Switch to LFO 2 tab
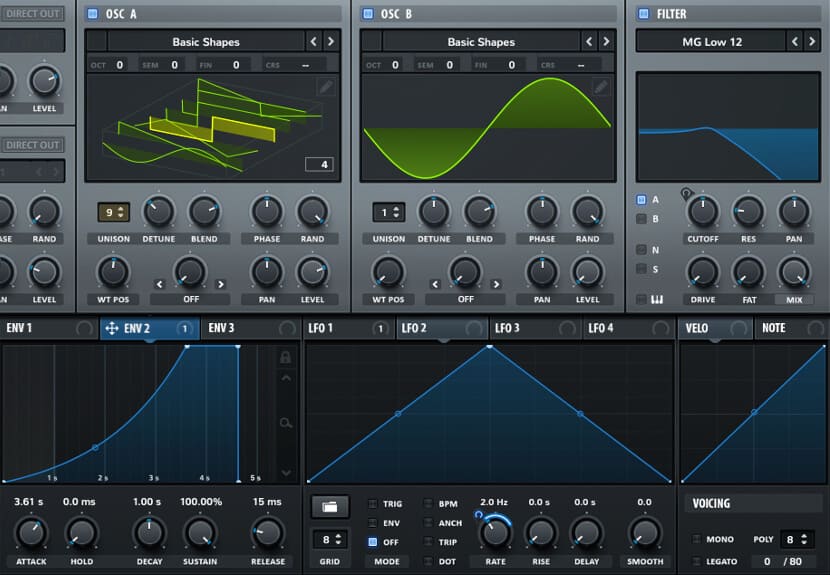The width and height of the screenshot is (830, 575). click(443, 328)
